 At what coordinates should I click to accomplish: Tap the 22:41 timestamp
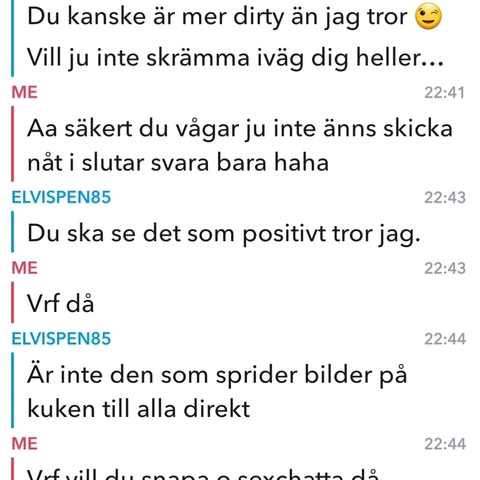444,93
